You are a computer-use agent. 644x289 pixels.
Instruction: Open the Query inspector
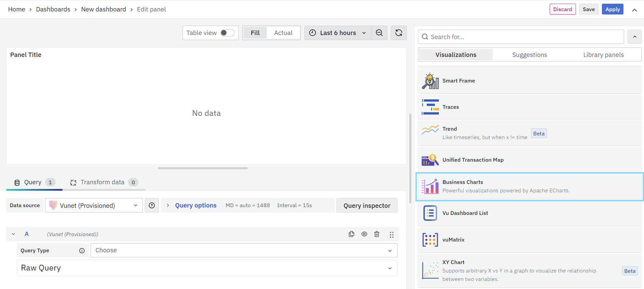366,205
